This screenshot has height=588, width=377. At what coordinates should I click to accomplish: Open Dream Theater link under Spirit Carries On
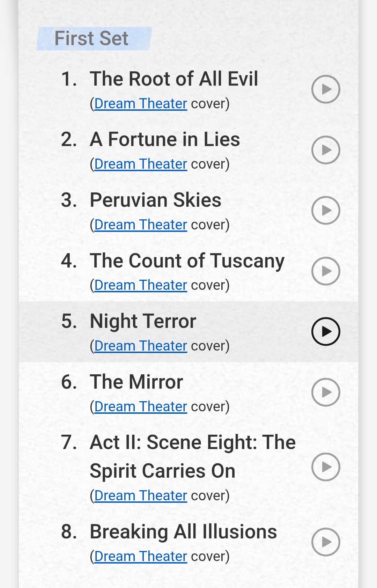tap(141, 496)
